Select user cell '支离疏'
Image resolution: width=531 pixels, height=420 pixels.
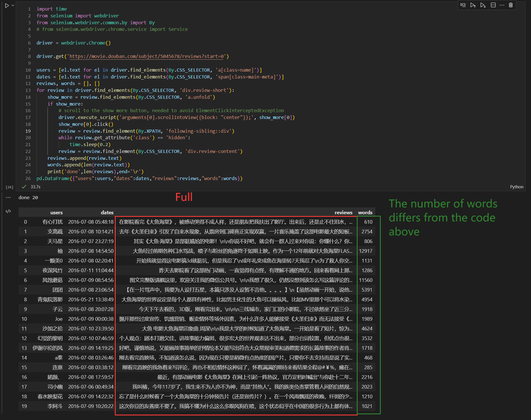55,232
